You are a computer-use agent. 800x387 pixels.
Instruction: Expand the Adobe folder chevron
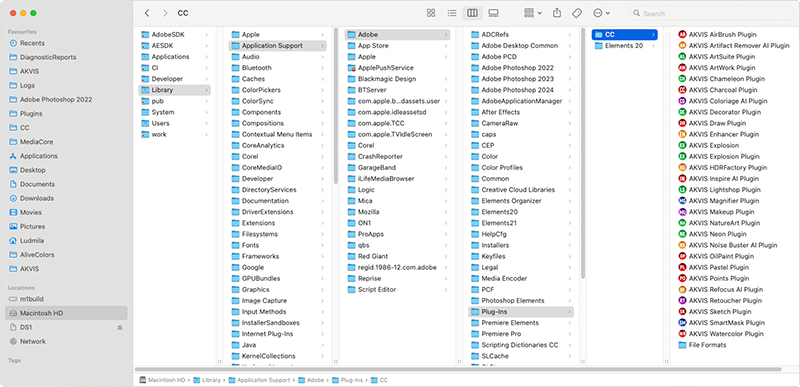[x=446, y=35]
